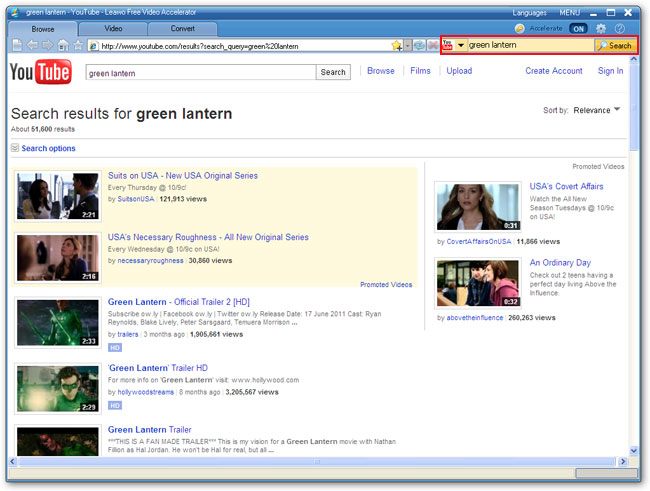650x491 pixels.
Task: Click the YouTube search engine icon
Action: pos(447,45)
